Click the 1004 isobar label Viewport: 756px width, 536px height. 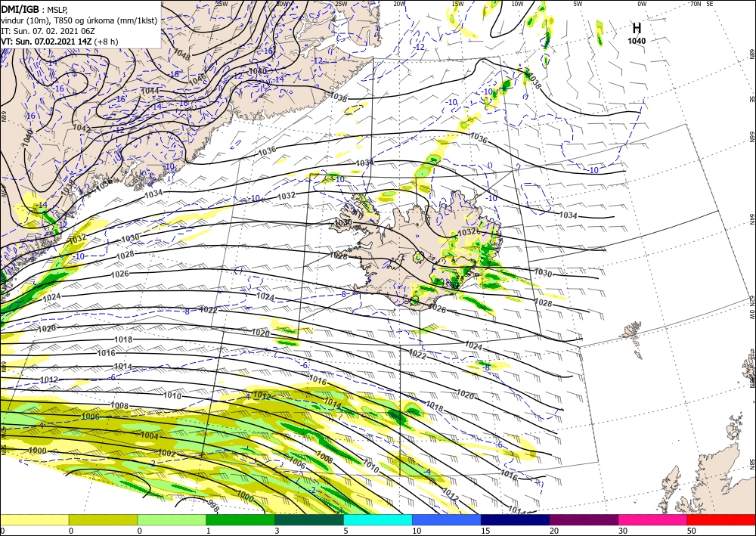[150, 435]
